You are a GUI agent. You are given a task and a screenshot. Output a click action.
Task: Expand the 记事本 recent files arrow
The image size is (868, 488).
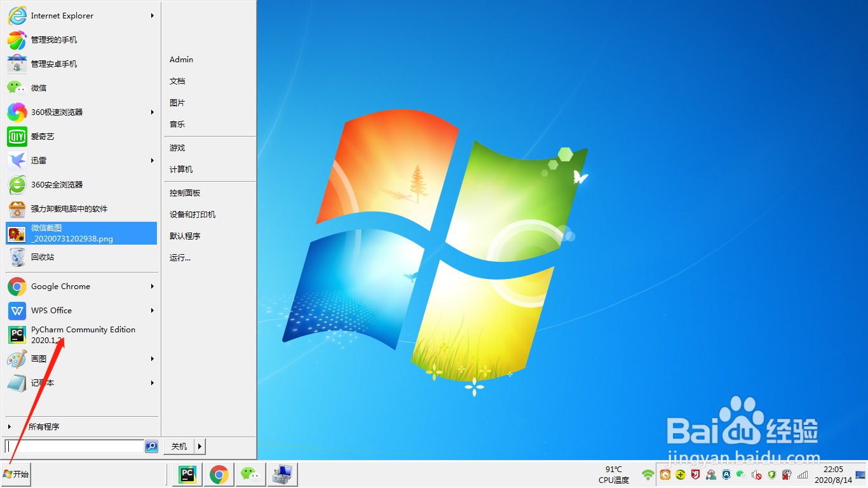tap(153, 383)
